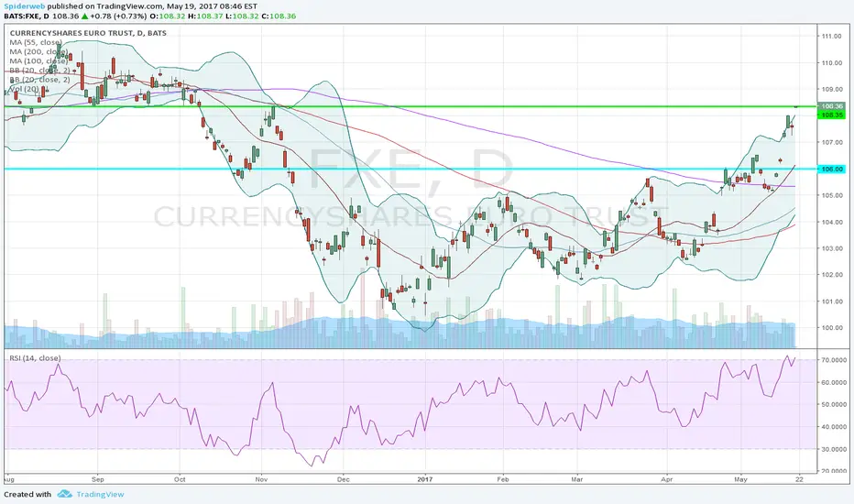Viewport: 854px width, 504px height.
Task: Click the 2017 label on time axis
Action: [x=425, y=479]
